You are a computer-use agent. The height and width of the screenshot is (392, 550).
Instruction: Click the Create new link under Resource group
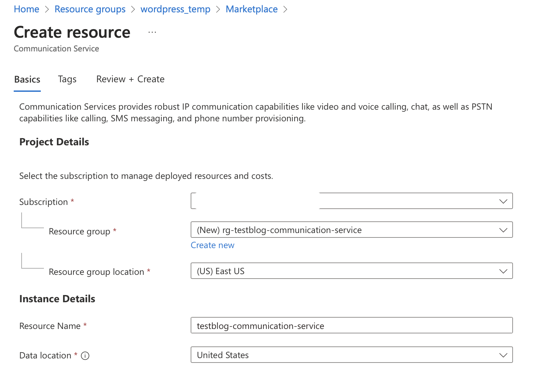(212, 245)
